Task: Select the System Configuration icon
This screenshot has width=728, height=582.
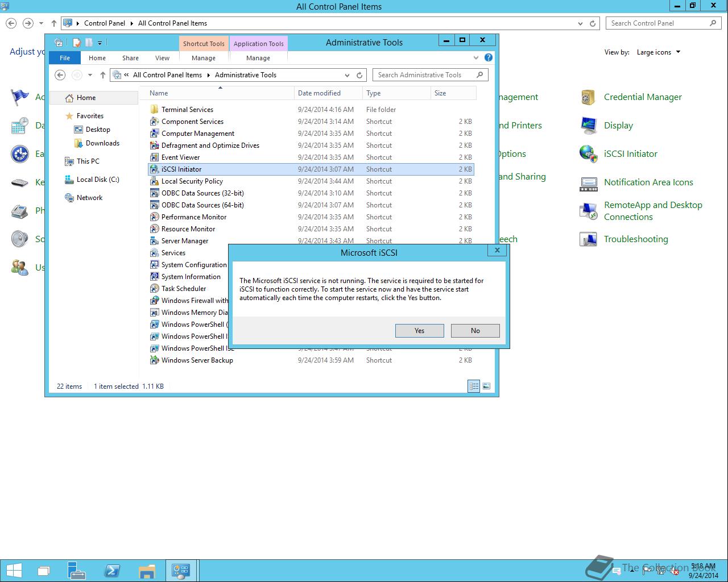Action: [154, 265]
